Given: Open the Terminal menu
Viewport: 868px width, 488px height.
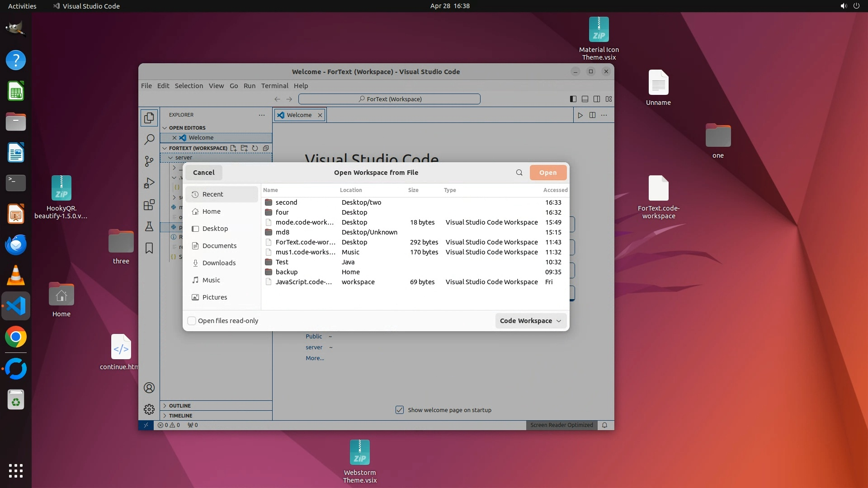Looking at the screenshot, I should click(x=274, y=86).
